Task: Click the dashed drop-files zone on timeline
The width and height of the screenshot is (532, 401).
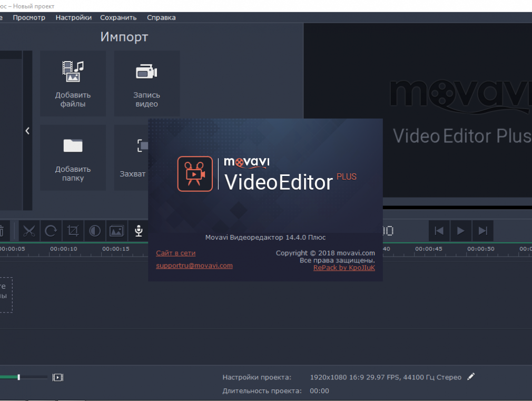Action: [x=6, y=295]
